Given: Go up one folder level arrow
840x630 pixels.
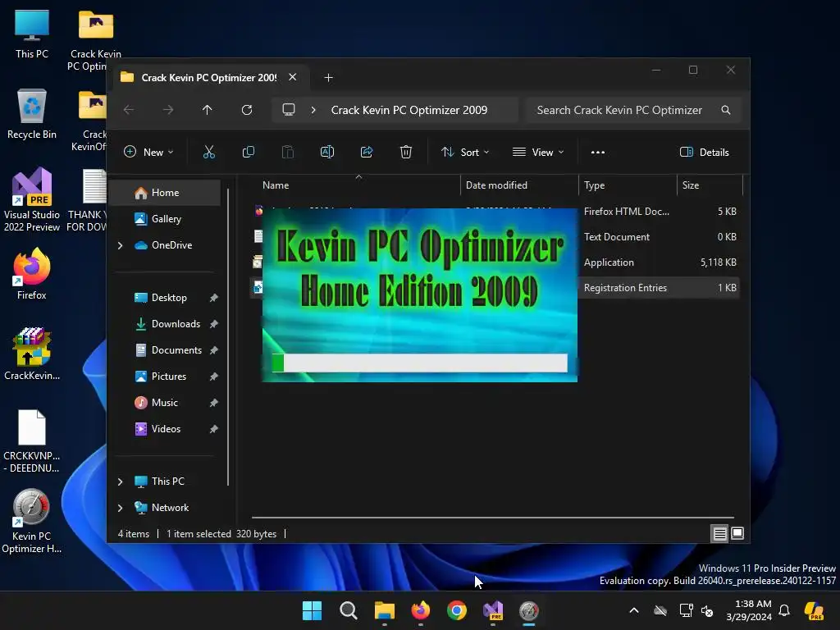Looking at the screenshot, I should click(208, 110).
